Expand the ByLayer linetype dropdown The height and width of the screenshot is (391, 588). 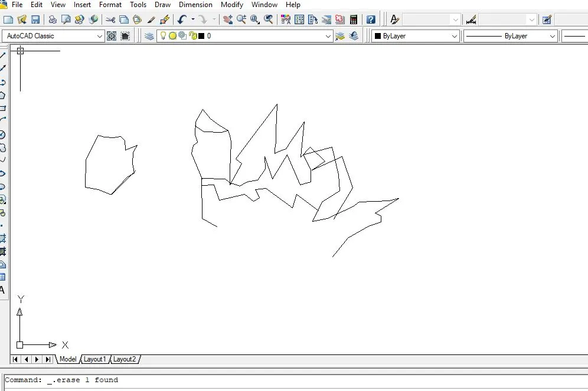click(552, 37)
